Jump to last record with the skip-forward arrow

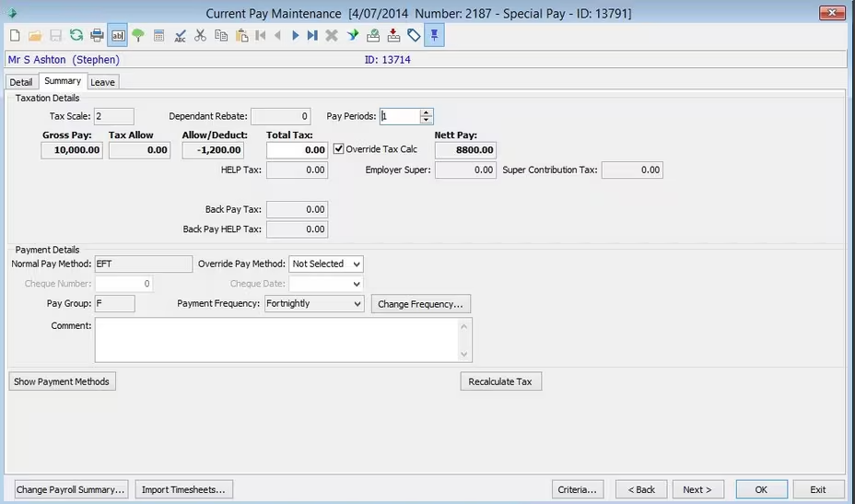click(312, 35)
